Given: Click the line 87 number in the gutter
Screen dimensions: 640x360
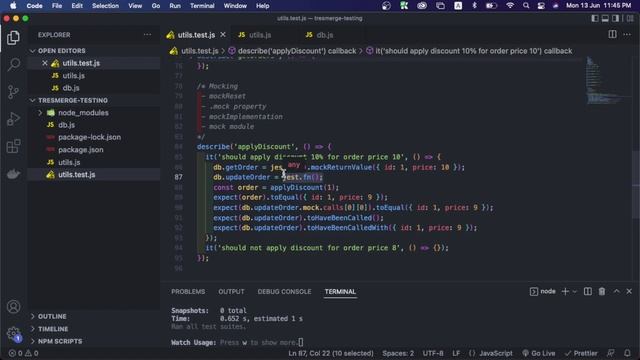Looking at the screenshot, I should 178,177.
